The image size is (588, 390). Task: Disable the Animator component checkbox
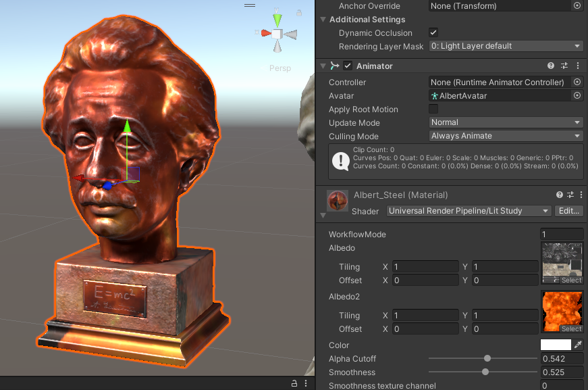348,66
